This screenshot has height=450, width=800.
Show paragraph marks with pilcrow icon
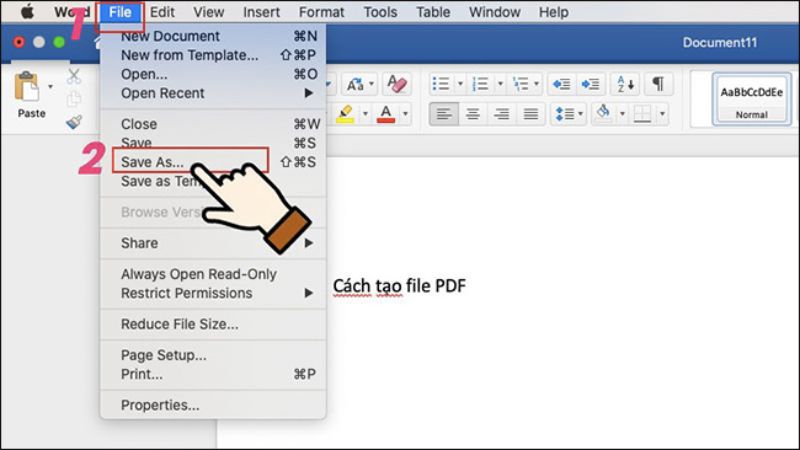(x=658, y=84)
